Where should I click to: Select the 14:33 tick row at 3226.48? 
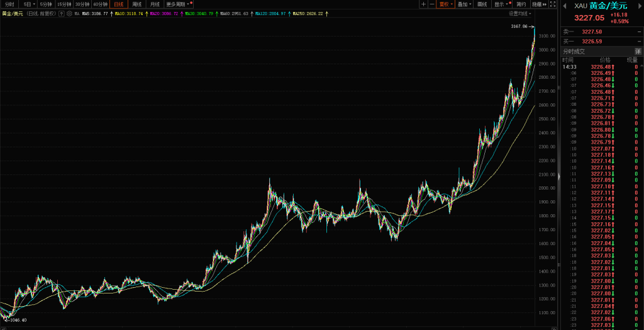point(600,67)
